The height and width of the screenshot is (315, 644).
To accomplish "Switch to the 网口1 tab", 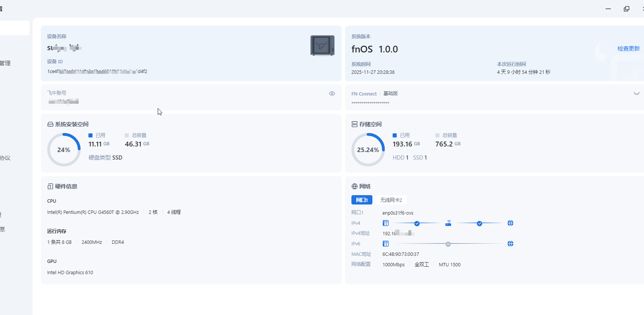I will pyautogui.click(x=362, y=200).
